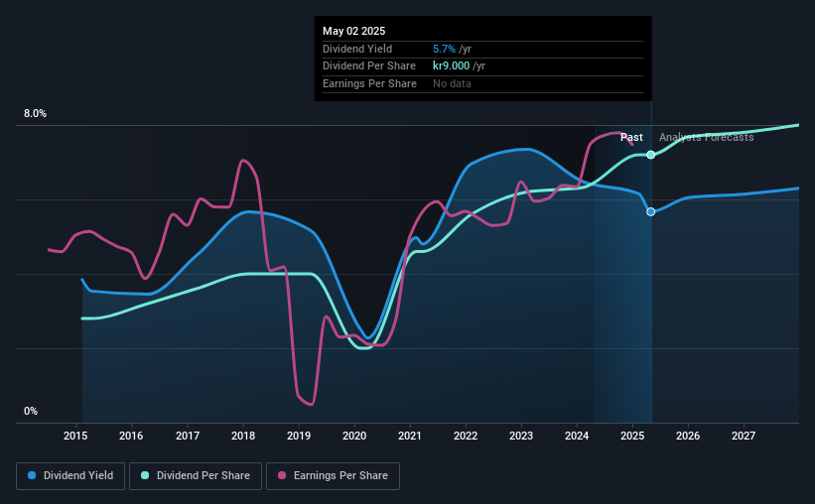Screen dimensions: 815x504
Task: Click the 2020 x-axis label
Action: point(354,436)
